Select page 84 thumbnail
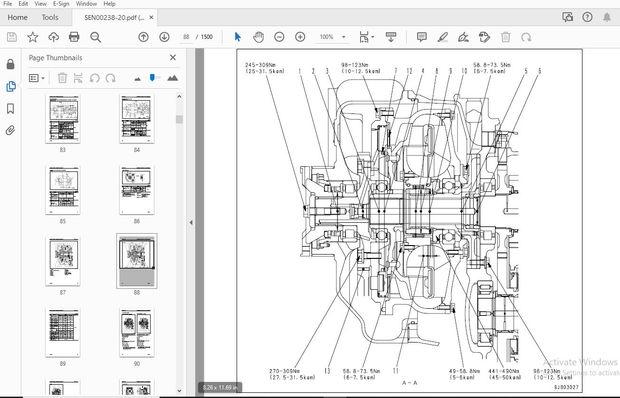Image resolution: width=620 pixels, height=398 pixels. tap(136, 119)
